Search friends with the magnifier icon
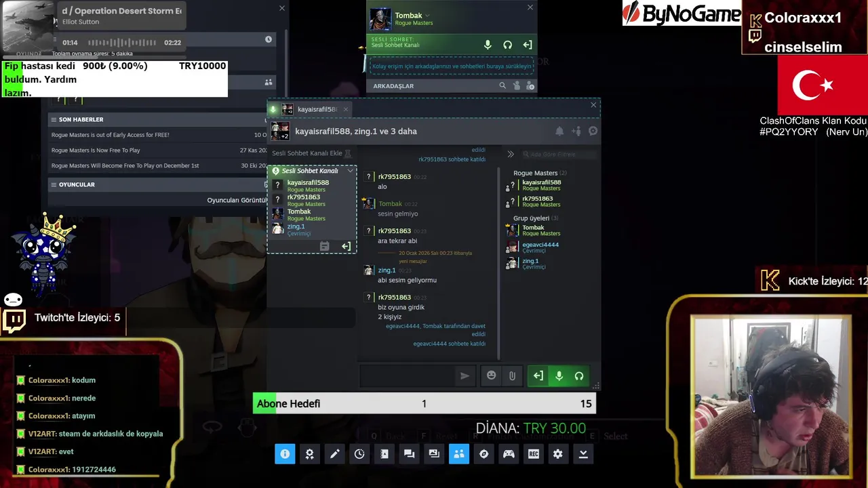 (502, 86)
